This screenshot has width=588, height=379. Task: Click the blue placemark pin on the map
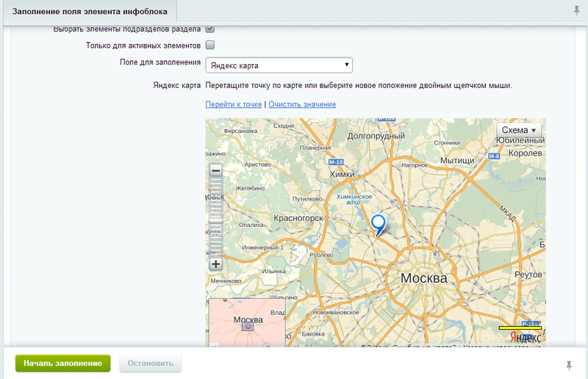(x=379, y=224)
